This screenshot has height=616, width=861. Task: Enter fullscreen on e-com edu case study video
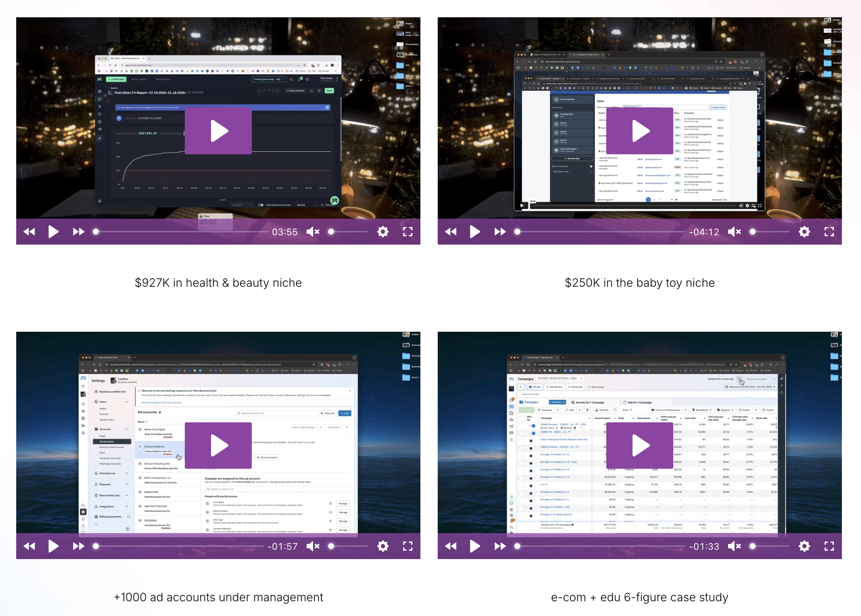coord(829,546)
